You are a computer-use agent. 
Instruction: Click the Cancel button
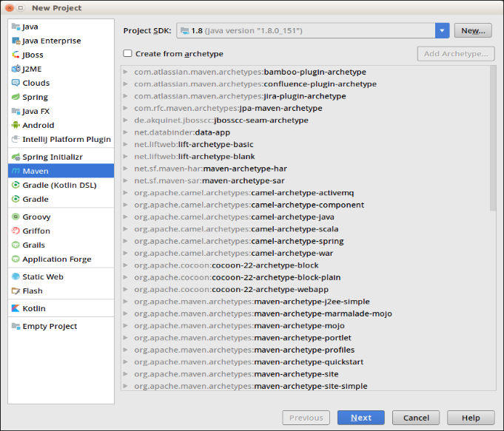tap(416, 418)
